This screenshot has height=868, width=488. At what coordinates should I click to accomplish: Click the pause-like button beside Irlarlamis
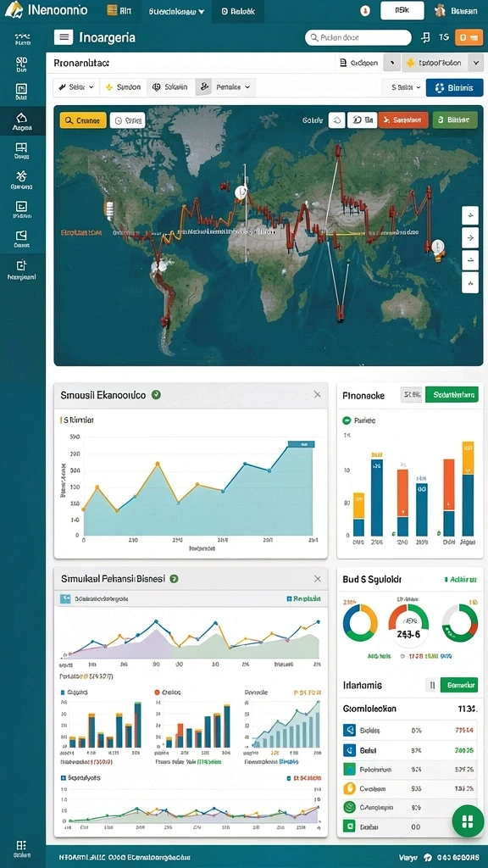(431, 685)
